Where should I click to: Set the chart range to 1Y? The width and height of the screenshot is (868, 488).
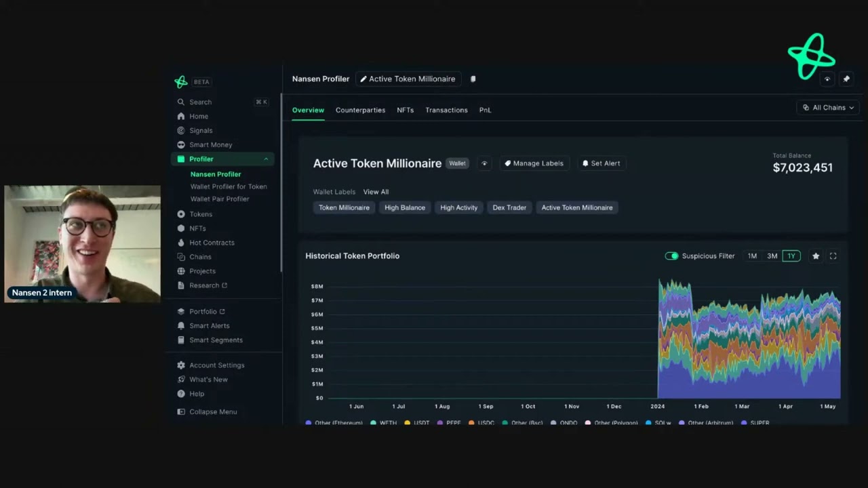point(791,256)
